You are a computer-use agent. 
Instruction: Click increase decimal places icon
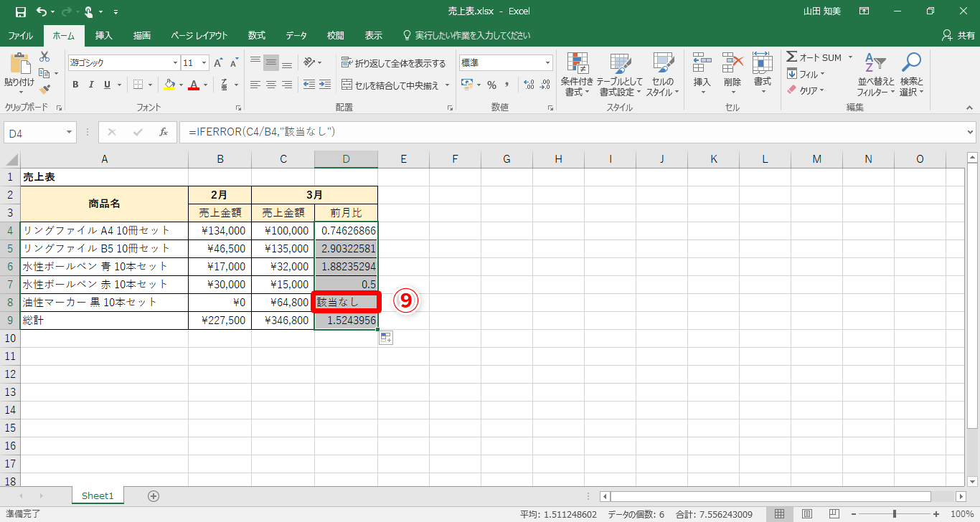(529, 85)
